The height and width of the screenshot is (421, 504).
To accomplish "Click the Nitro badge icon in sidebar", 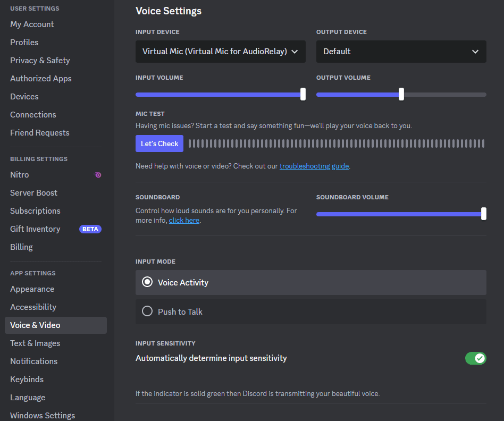I will (x=98, y=175).
